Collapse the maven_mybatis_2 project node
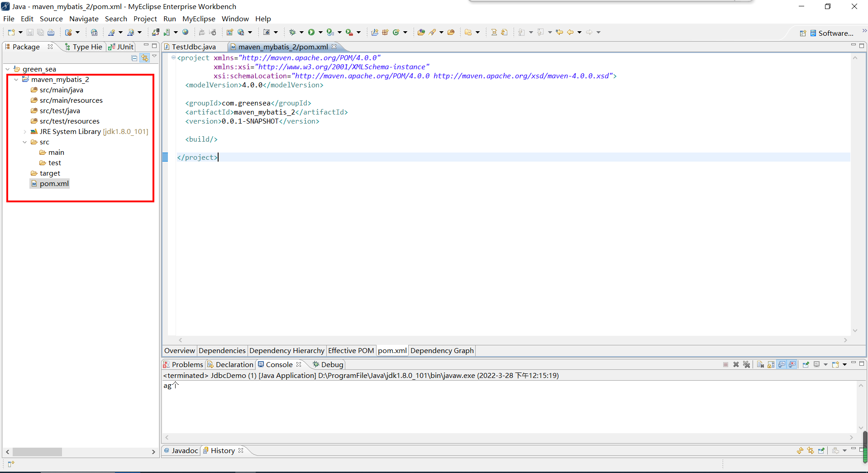 click(x=16, y=80)
